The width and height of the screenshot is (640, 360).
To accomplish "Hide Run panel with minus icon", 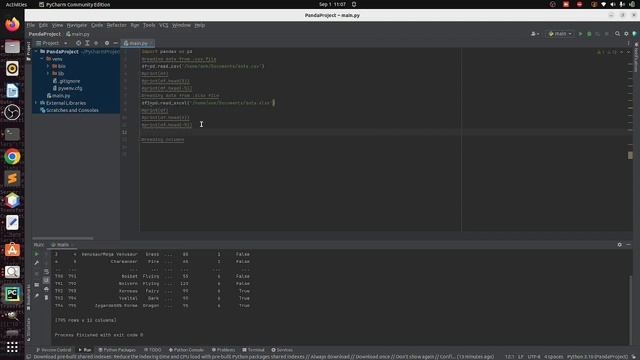I will 628,244.
